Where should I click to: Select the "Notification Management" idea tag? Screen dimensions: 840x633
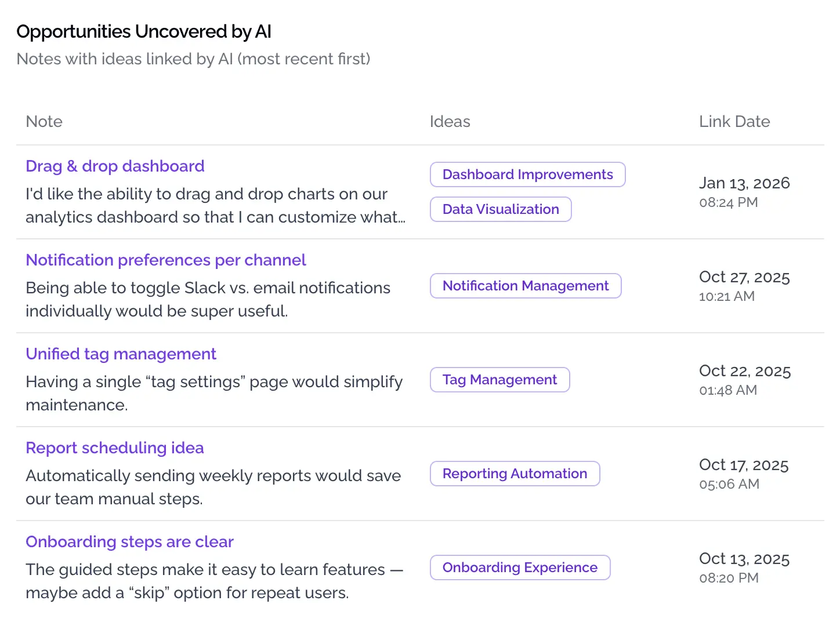(x=525, y=286)
